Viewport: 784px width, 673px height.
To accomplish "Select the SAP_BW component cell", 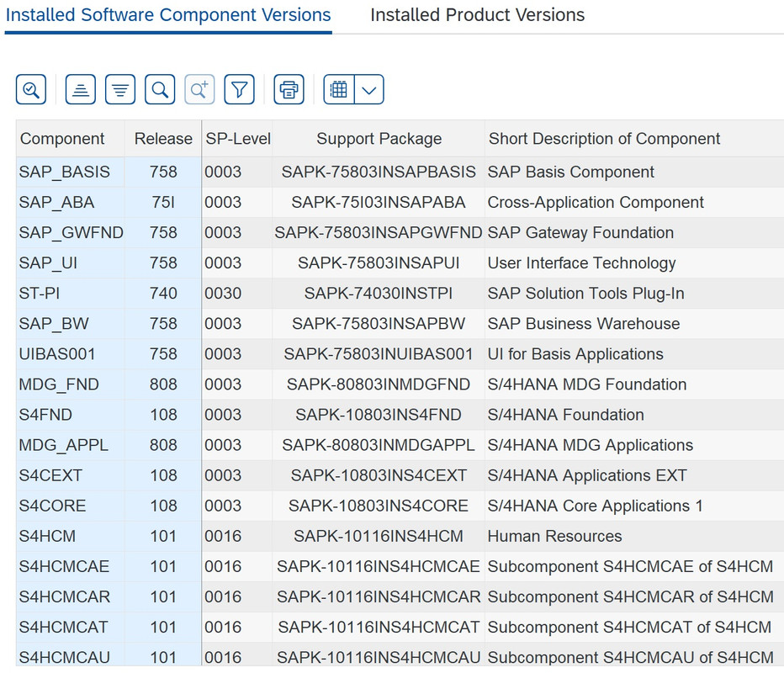I will point(71,324).
